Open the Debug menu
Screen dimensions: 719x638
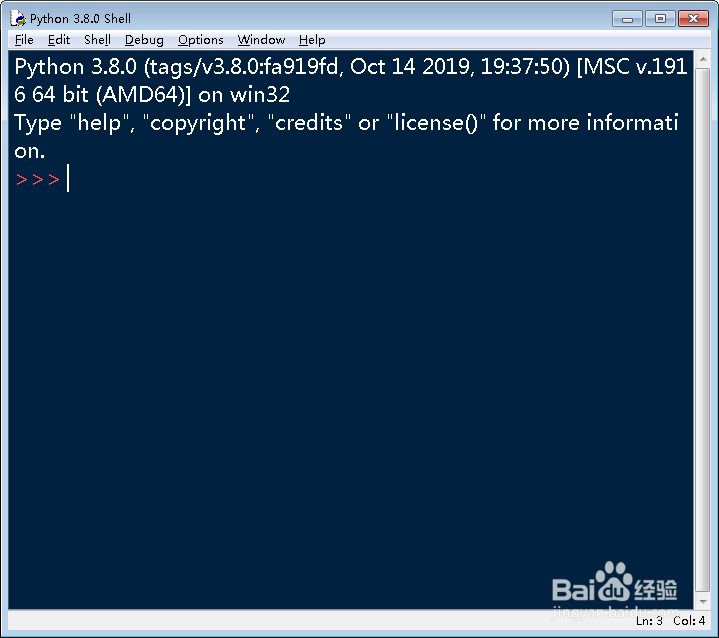[x=144, y=40]
